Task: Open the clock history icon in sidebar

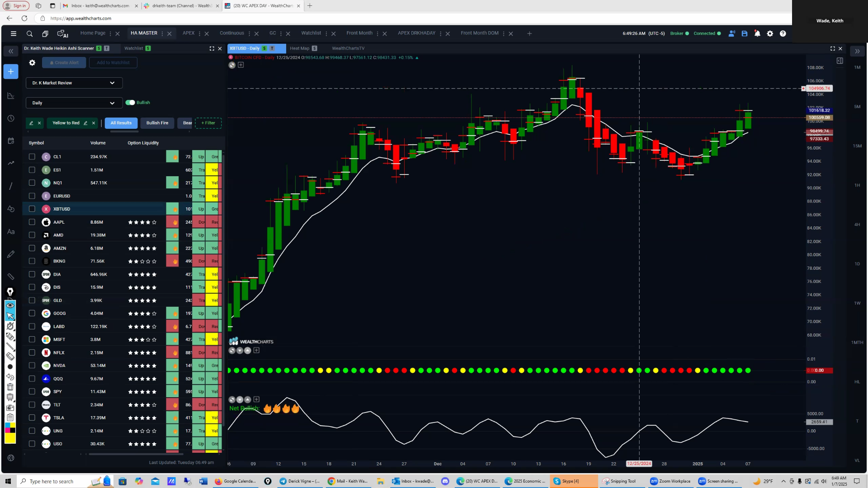Action: pyautogui.click(x=11, y=118)
